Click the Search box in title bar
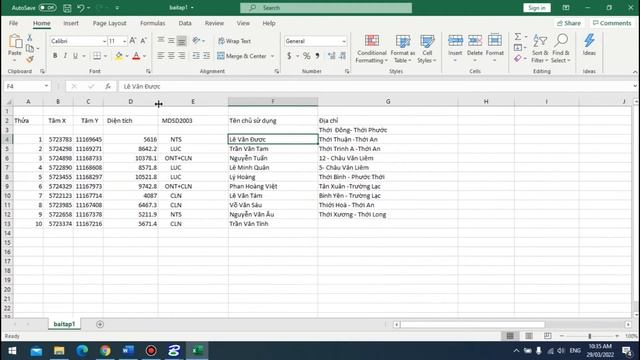 326,8
